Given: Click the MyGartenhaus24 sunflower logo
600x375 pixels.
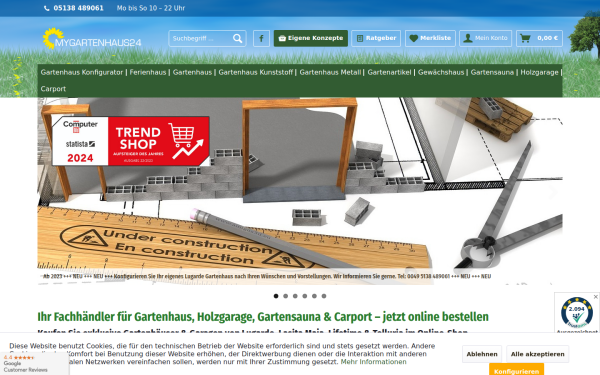Looking at the screenshot, I should 92,38.
